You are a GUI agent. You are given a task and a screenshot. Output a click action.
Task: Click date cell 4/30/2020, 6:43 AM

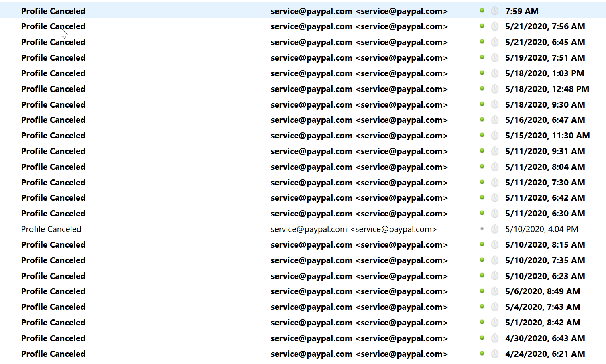click(x=545, y=338)
